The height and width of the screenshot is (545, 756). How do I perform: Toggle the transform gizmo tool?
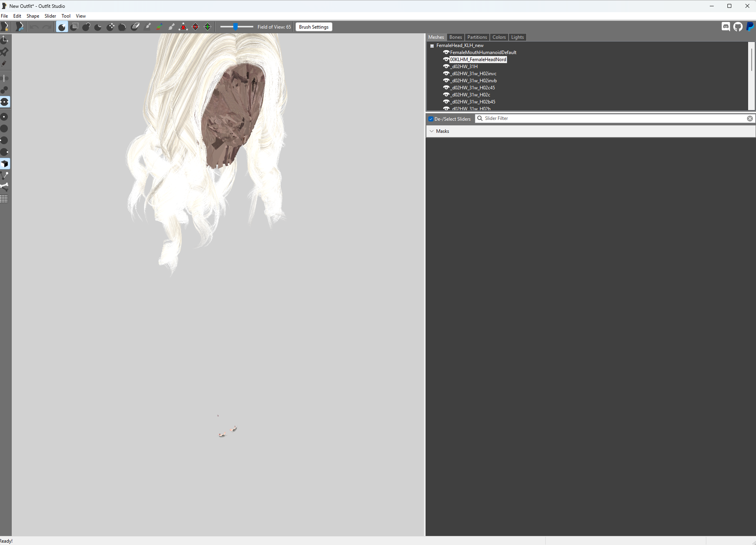pos(5,39)
